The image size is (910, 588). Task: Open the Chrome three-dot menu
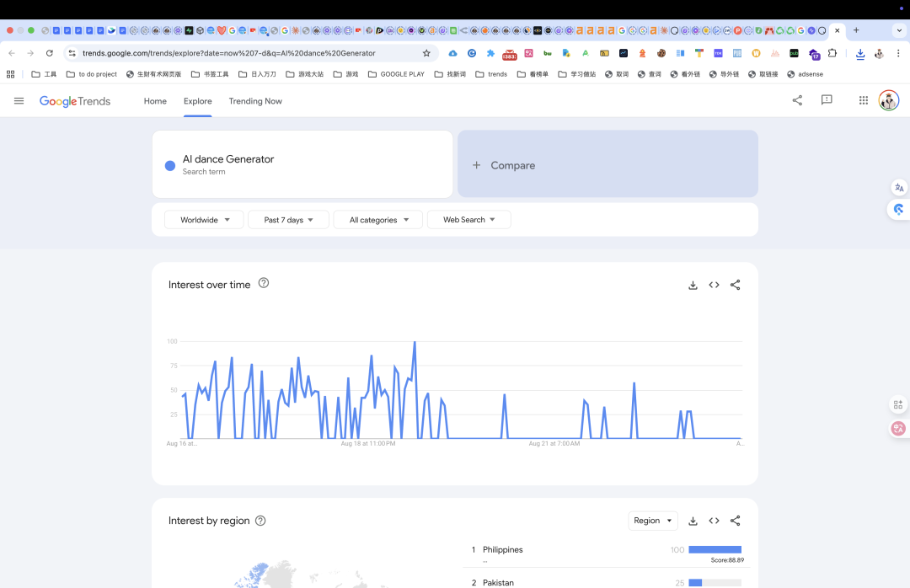click(898, 53)
